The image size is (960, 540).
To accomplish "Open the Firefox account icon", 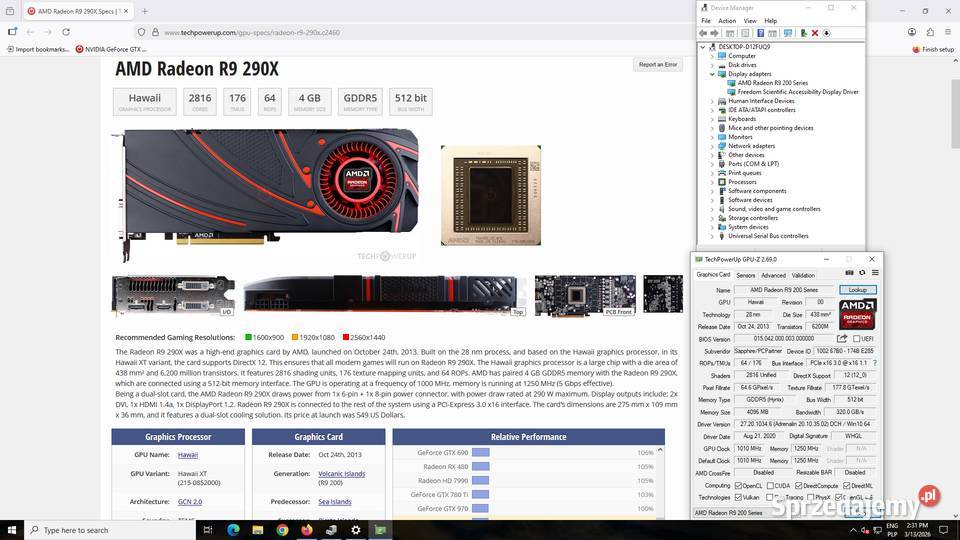I will 912,32.
